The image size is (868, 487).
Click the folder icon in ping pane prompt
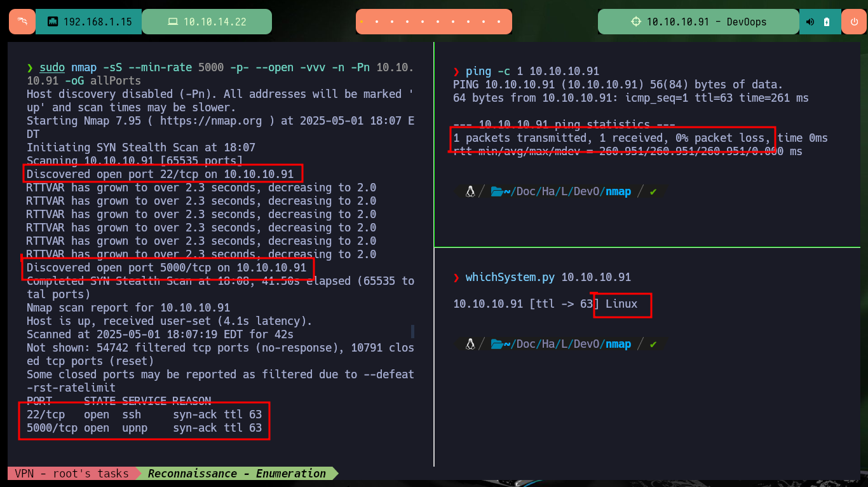coord(497,191)
